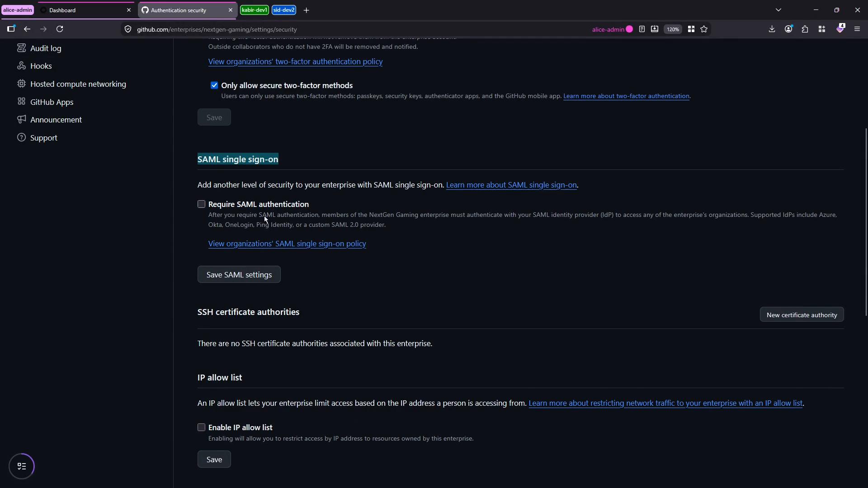868x488 pixels.
Task: Go forward to the next page
Action: (x=43, y=29)
